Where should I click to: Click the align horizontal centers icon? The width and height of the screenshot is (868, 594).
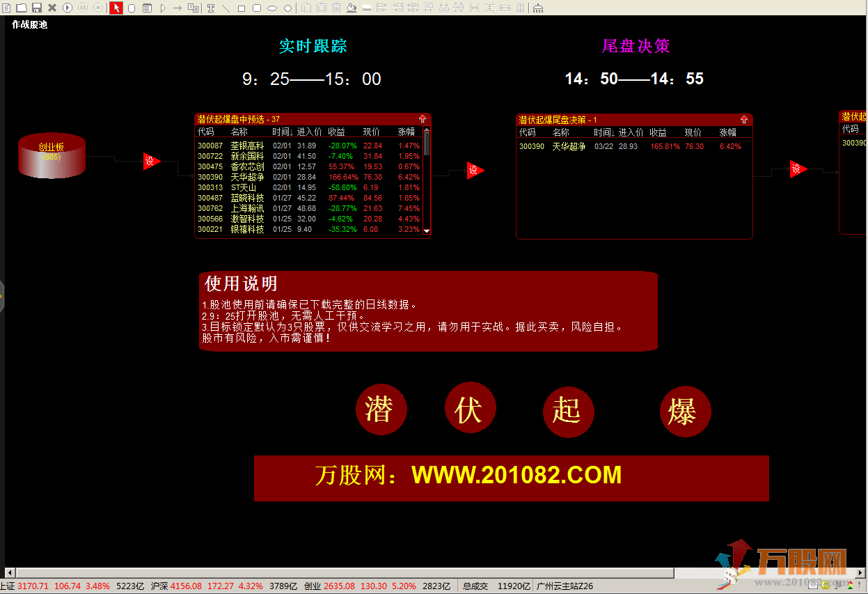click(x=413, y=8)
